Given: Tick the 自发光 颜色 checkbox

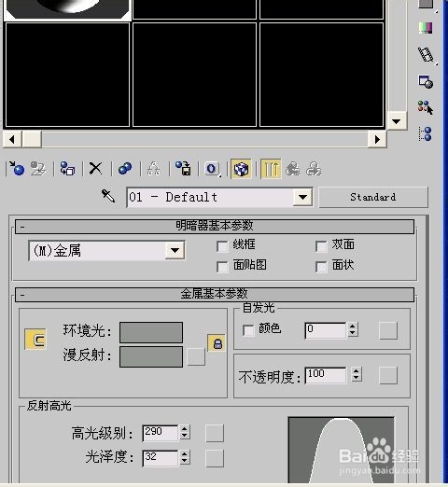Looking at the screenshot, I should (248, 330).
